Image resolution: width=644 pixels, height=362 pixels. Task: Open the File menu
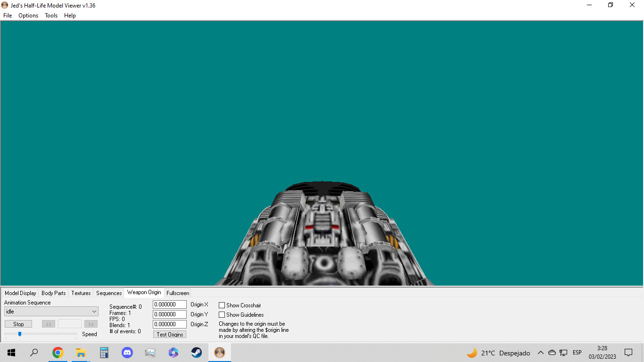click(8, 16)
